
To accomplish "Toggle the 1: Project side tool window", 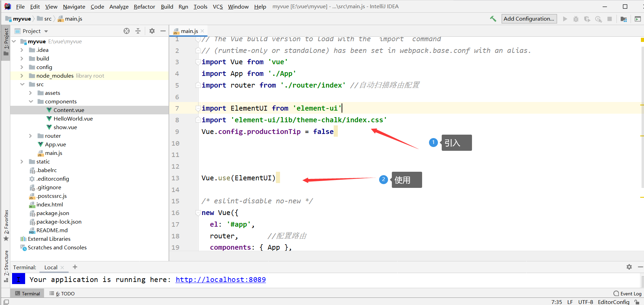I will point(6,42).
